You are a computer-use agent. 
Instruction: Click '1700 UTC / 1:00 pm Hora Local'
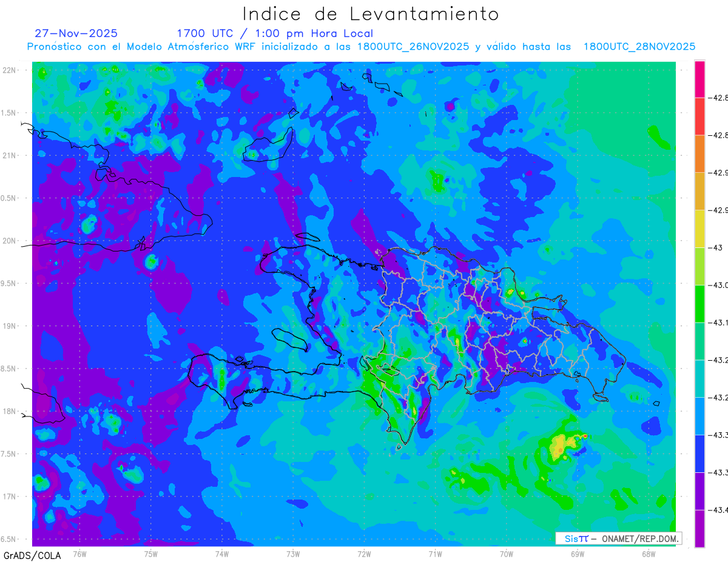pos(275,33)
